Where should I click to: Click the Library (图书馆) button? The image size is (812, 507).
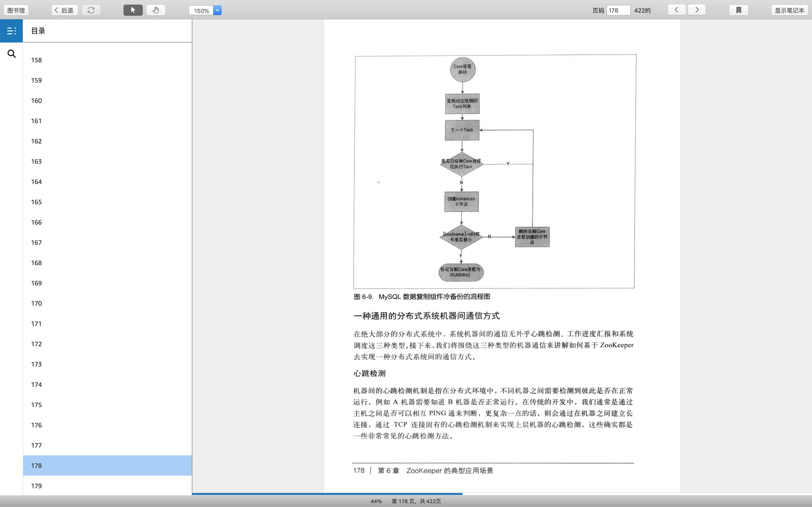click(16, 10)
